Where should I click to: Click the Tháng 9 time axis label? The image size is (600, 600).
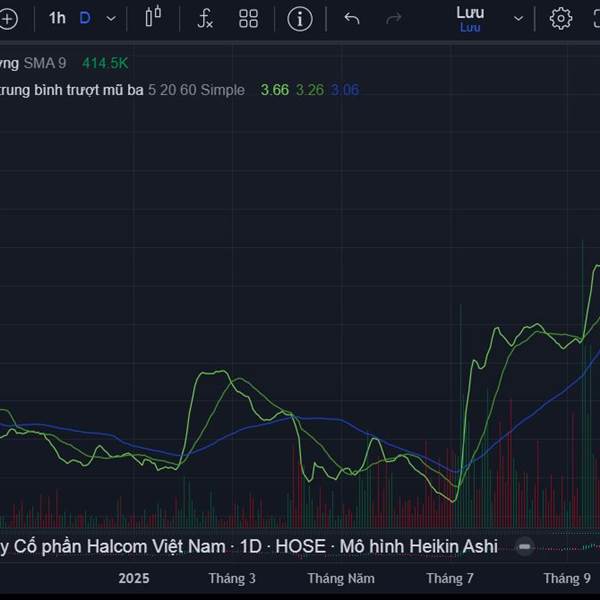[x=567, y=578]
